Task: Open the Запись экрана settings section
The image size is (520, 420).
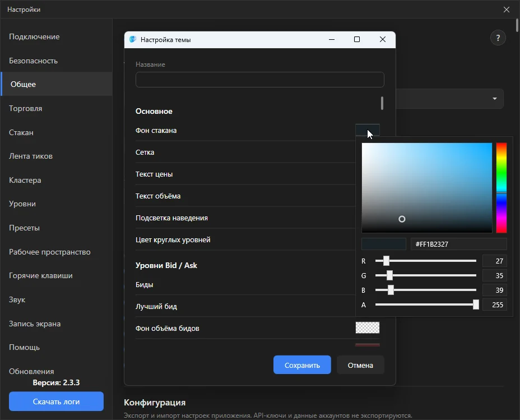Action: pyautogui.click(x=57, y=324)
